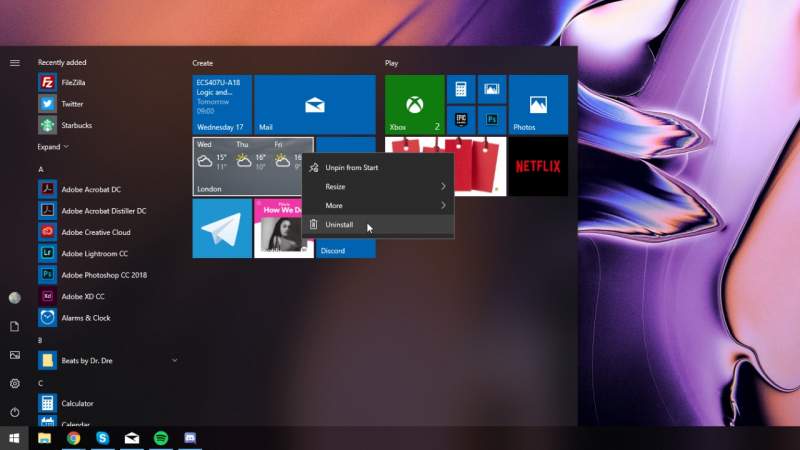Click the Windows Start button
Viewport: 800px width, 450px height.
14,438
